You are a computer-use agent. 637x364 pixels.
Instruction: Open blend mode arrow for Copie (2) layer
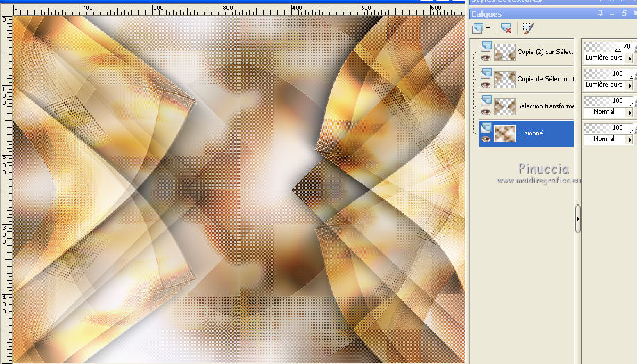(x=629, y=58)
